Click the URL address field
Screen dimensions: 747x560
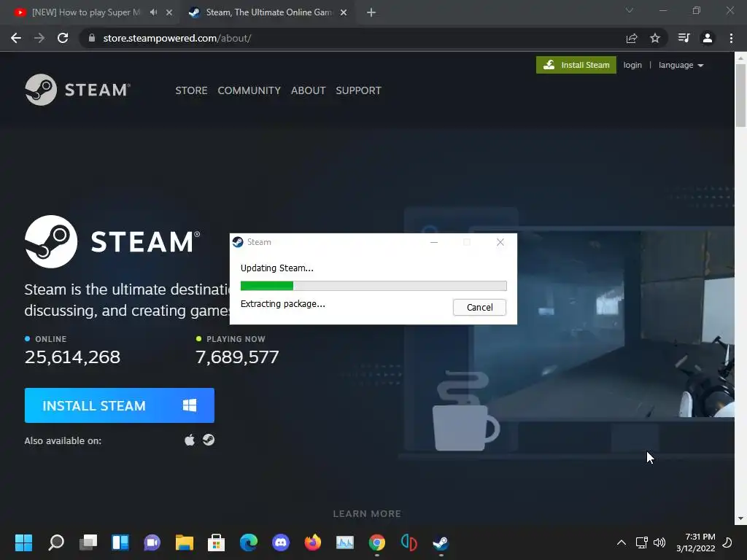pos(352,38)
